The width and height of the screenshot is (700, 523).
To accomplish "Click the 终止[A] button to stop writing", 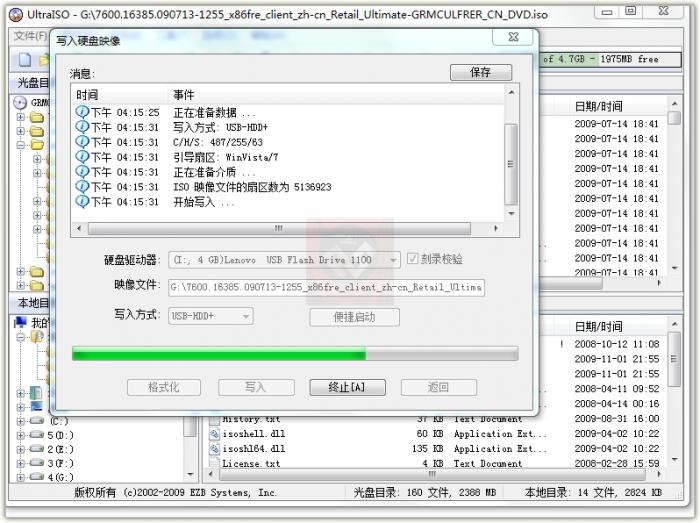I will pos(347,387).
